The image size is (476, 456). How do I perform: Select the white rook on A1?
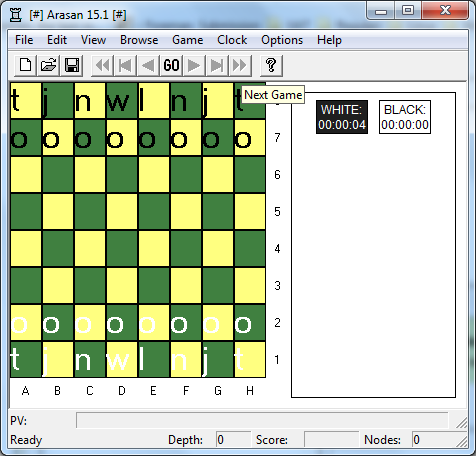[26, 360]
